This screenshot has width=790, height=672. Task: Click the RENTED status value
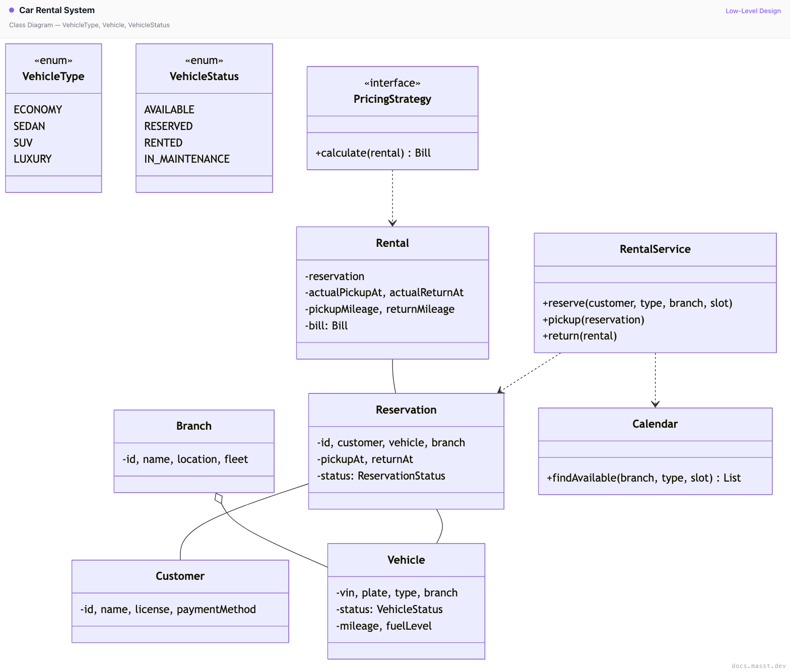(163, 143)
